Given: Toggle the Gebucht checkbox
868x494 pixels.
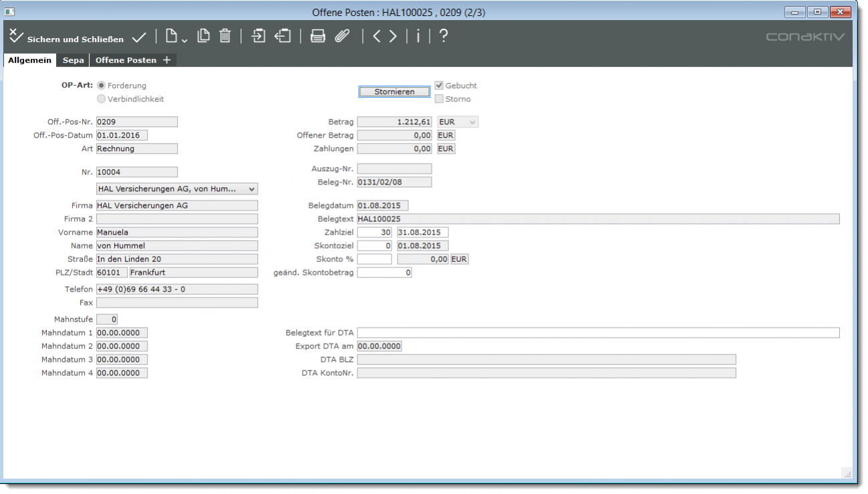Looking at the screenshot, I should pos(439,86).
